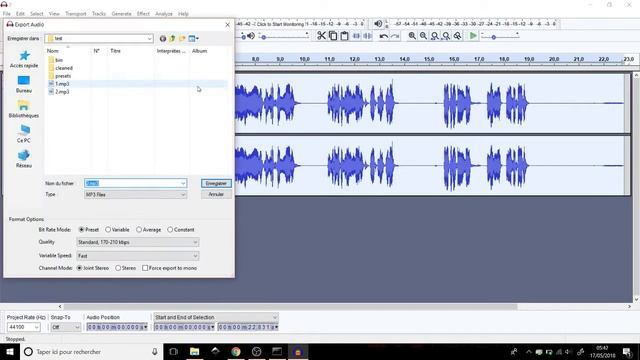Select the Average bit rate mode
The image size is (640, 360).
pyautogui.click(x=139, y=230)
